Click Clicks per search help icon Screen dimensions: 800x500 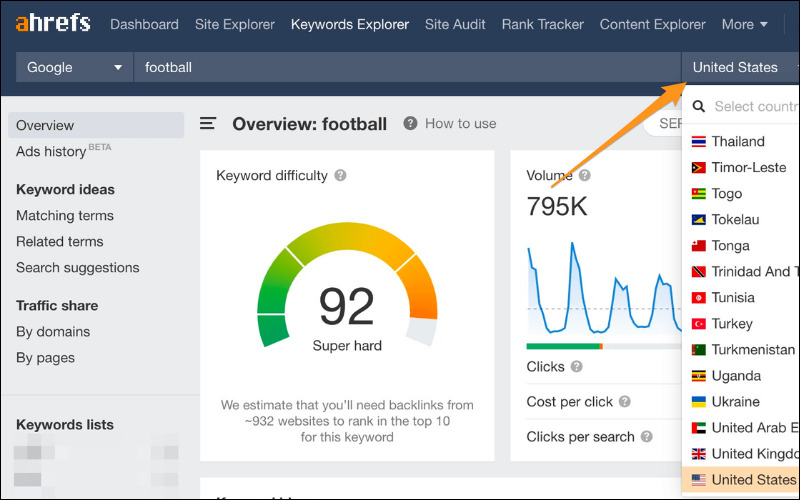tap(646, 437)
